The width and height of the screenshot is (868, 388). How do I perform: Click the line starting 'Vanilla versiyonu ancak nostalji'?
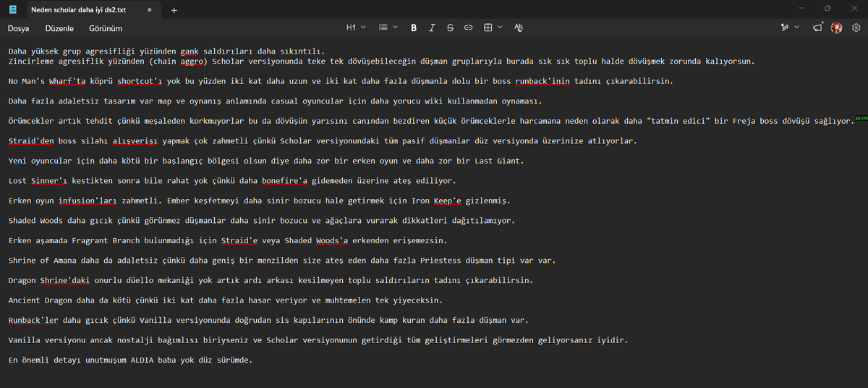[x=318, y=339]
